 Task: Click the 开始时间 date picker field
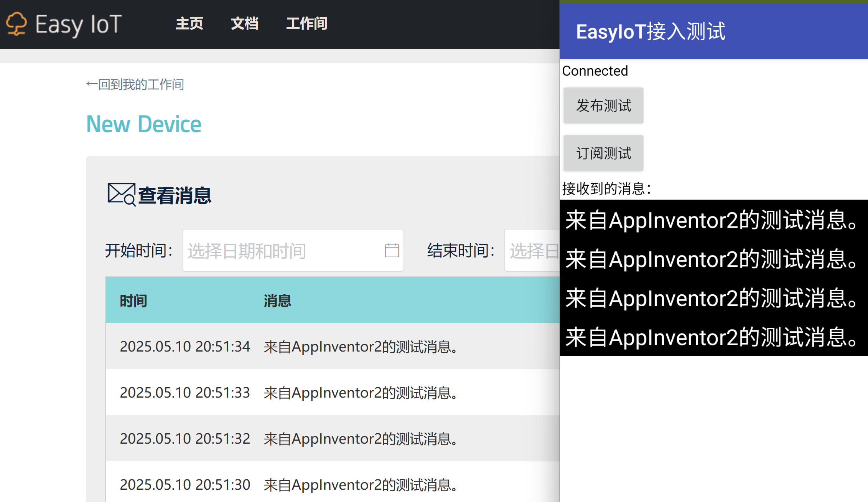(284, 251)
